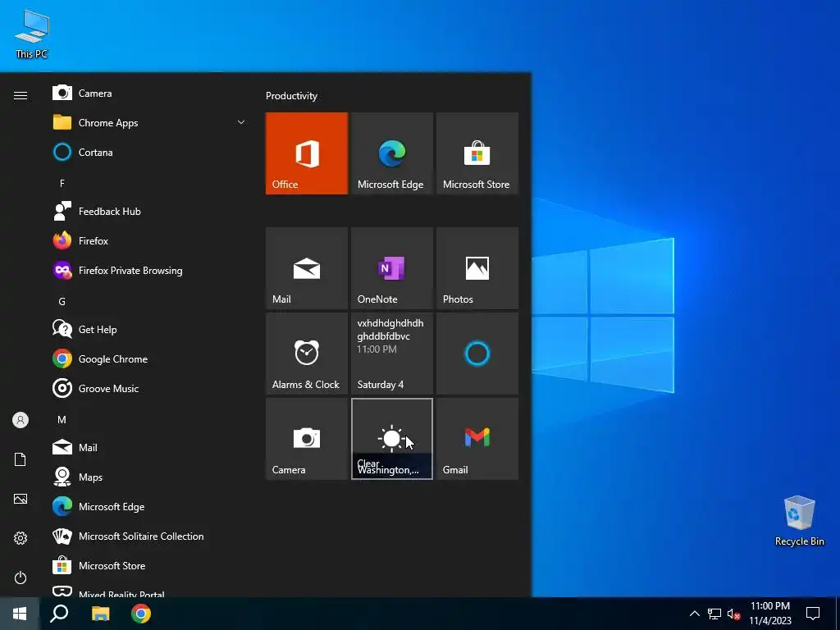
Task: Click the letter F group header
Action: point(62,183)
